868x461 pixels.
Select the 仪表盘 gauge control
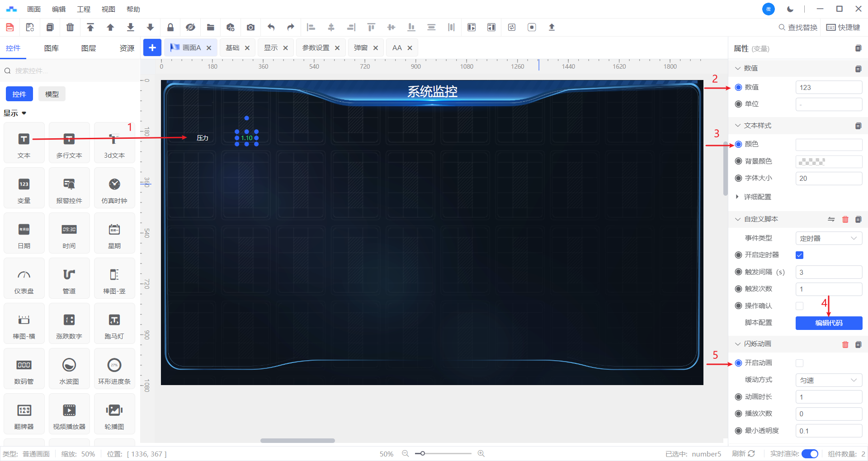point(24,278)
